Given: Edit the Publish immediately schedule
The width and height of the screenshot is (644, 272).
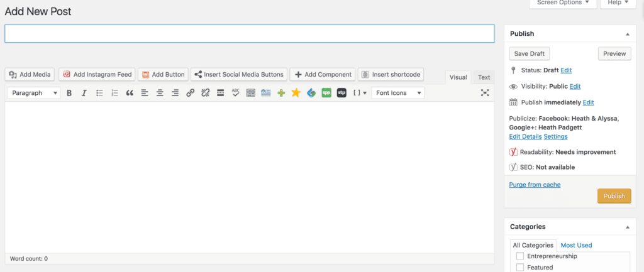Looking at the screenshot, I should click(588, 102).
